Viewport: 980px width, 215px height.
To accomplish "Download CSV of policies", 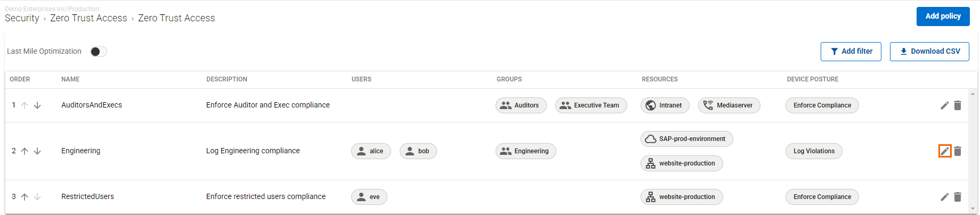I will 929,52.
